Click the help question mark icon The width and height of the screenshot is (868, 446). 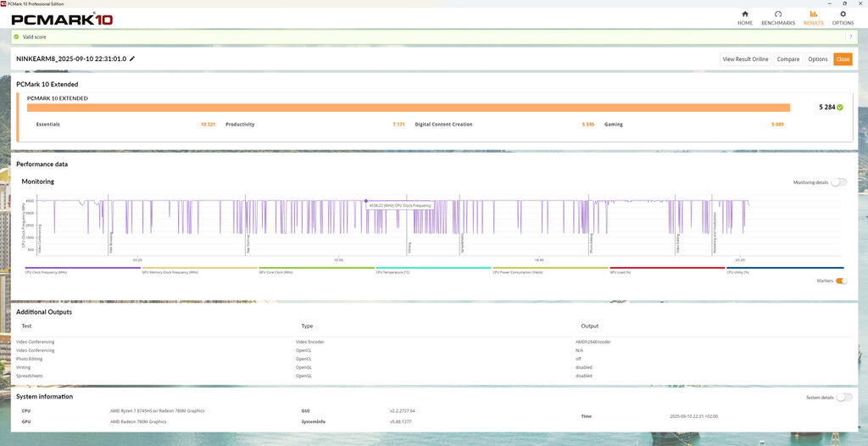pyautogui.click(x=850, y=37)
